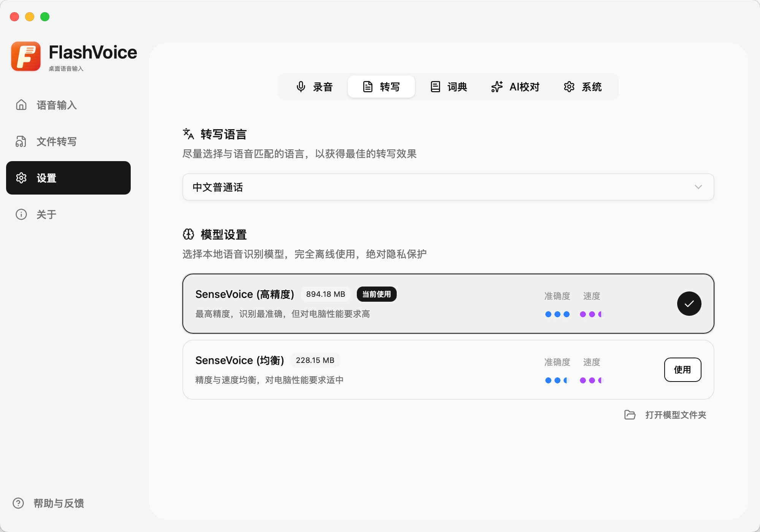
Task: Maximize the window with the green button
Action: 45,17
